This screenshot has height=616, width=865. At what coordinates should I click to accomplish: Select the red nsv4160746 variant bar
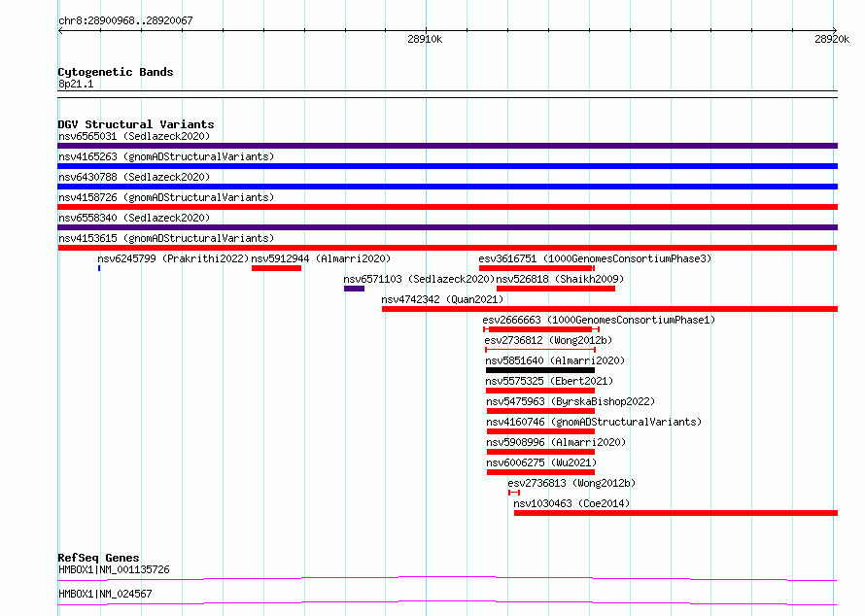(x=540, y=431)
